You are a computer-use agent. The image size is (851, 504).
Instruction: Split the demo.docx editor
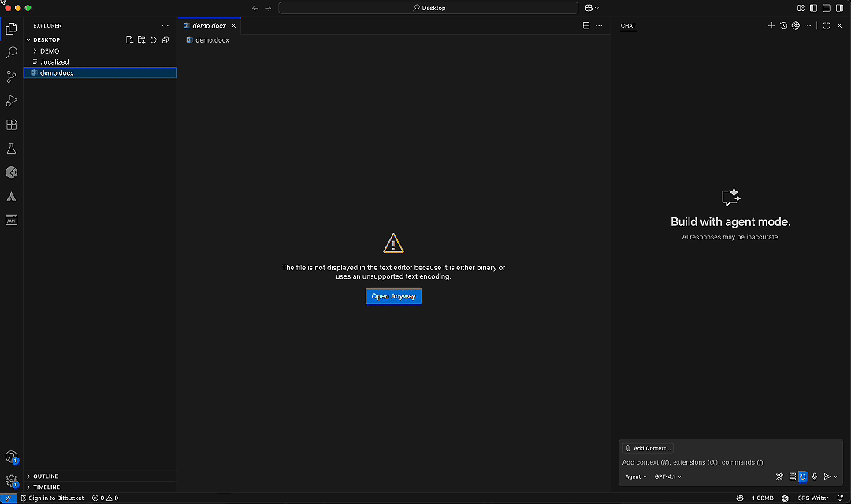(x=586, y=25)
